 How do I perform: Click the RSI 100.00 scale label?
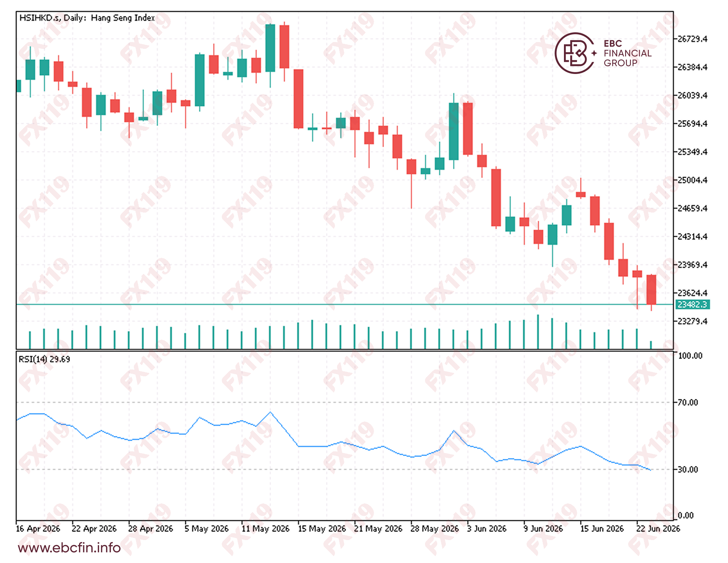(x=690, y=356)
